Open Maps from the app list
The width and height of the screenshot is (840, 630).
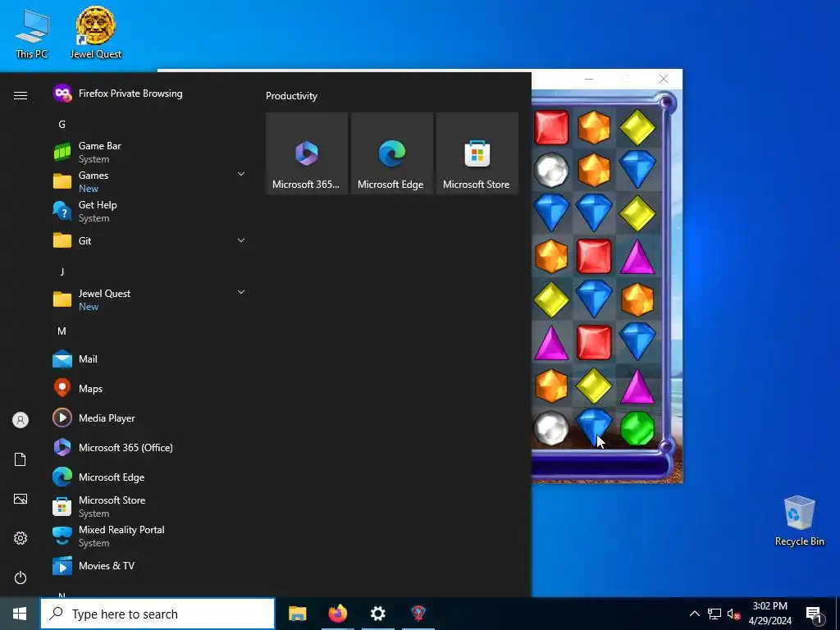[x=148, y=388]
